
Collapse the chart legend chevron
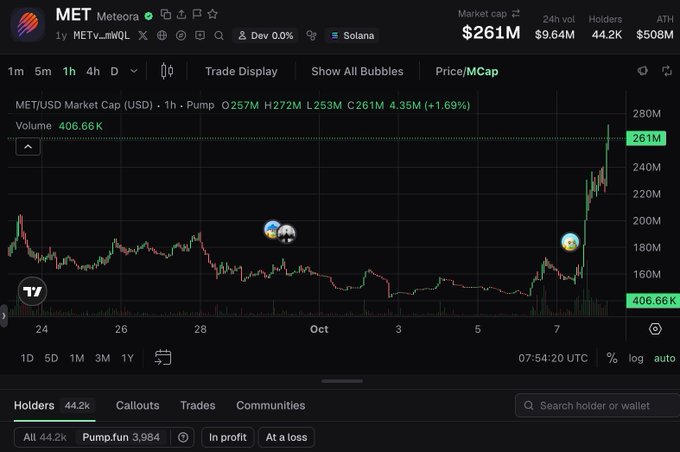click(28, 147)
